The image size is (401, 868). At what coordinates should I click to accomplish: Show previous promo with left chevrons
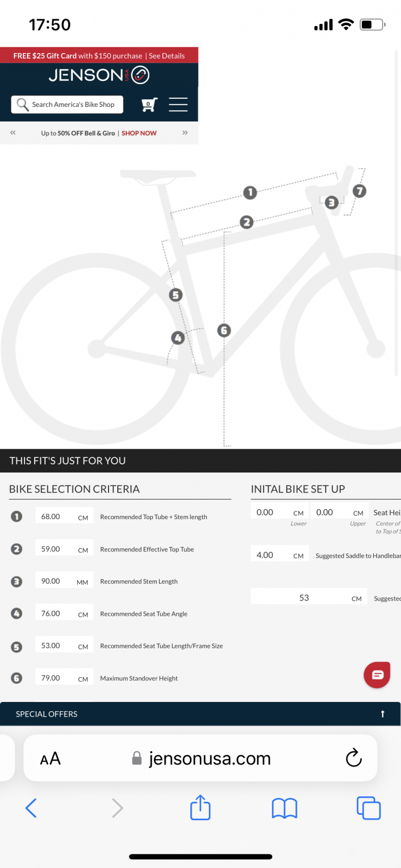pyautogui.click(x=13, y=133)
